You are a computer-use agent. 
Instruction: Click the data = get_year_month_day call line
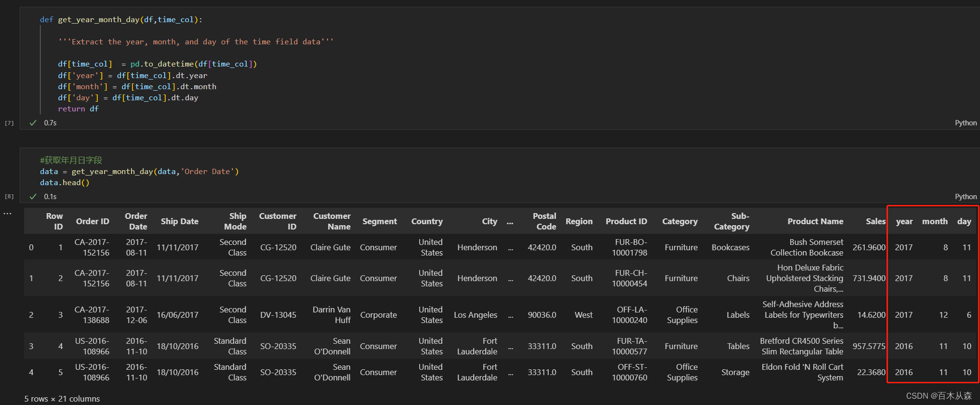[x=139, y=172]
